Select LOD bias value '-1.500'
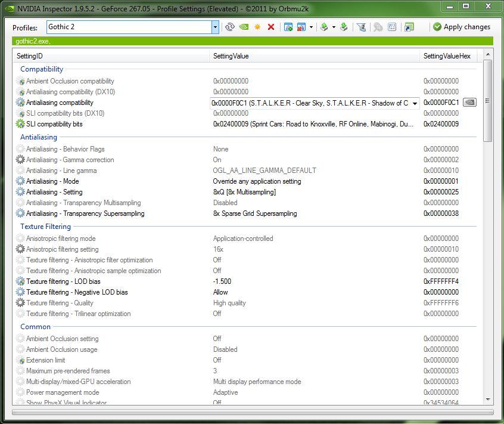 tap(222, 281)
